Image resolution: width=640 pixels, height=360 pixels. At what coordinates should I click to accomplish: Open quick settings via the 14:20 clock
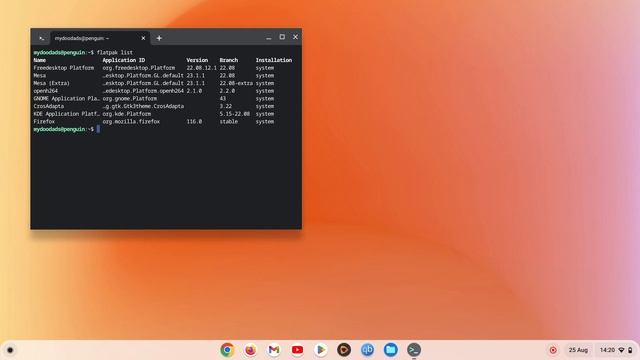tap(607, 350)
